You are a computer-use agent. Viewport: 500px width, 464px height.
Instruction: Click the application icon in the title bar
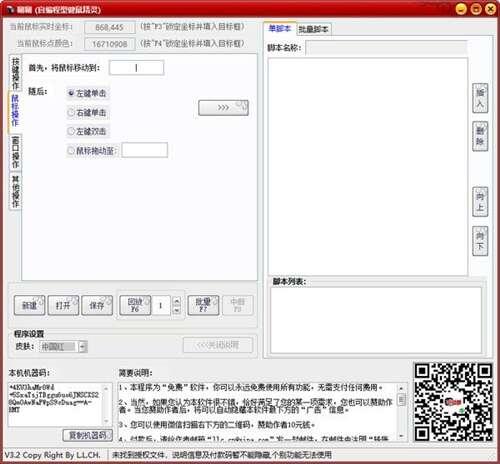click(10, 10)
